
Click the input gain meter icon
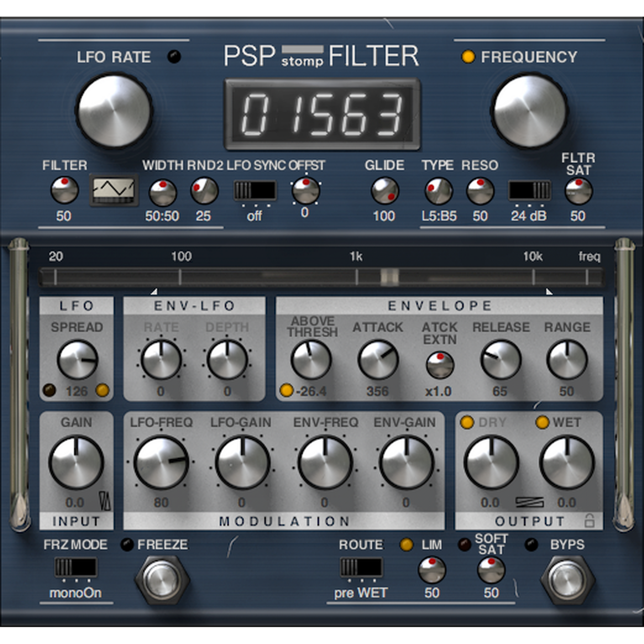click(x=105, y=502)
